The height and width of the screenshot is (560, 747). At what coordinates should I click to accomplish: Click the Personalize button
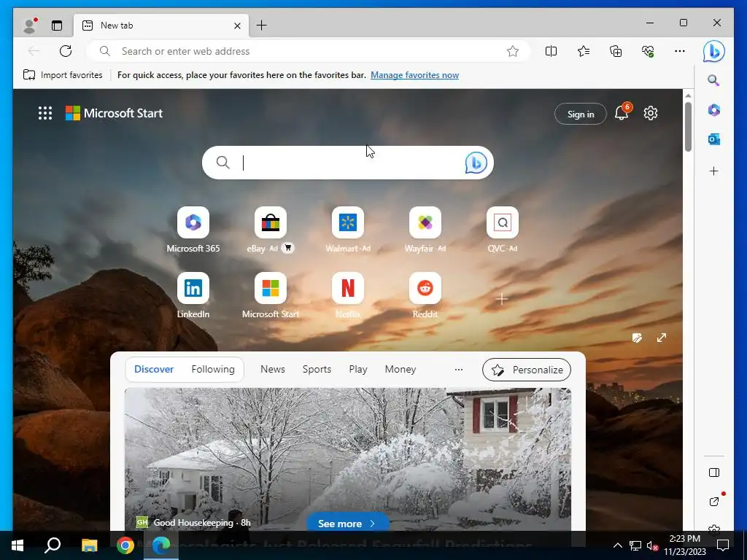click(527, 370)
